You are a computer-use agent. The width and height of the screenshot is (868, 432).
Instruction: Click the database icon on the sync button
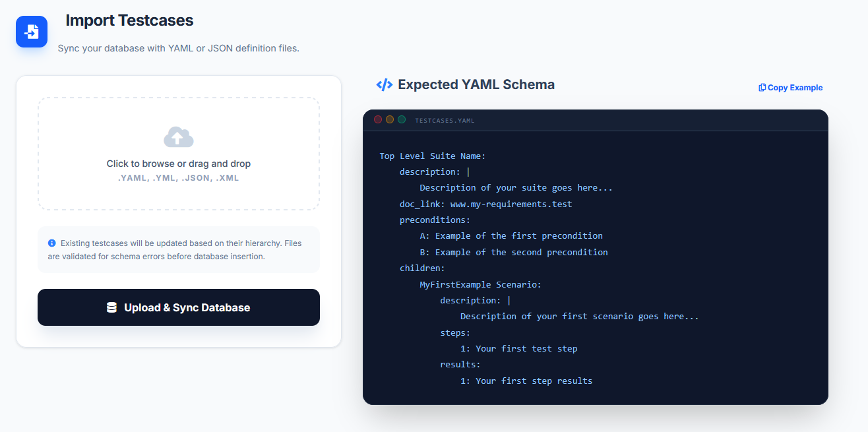click(111, 307)
